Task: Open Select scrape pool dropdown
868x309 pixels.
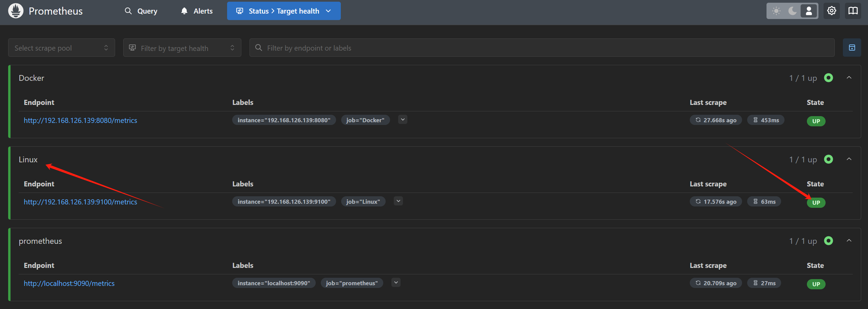Action: [x=61, y=48]
